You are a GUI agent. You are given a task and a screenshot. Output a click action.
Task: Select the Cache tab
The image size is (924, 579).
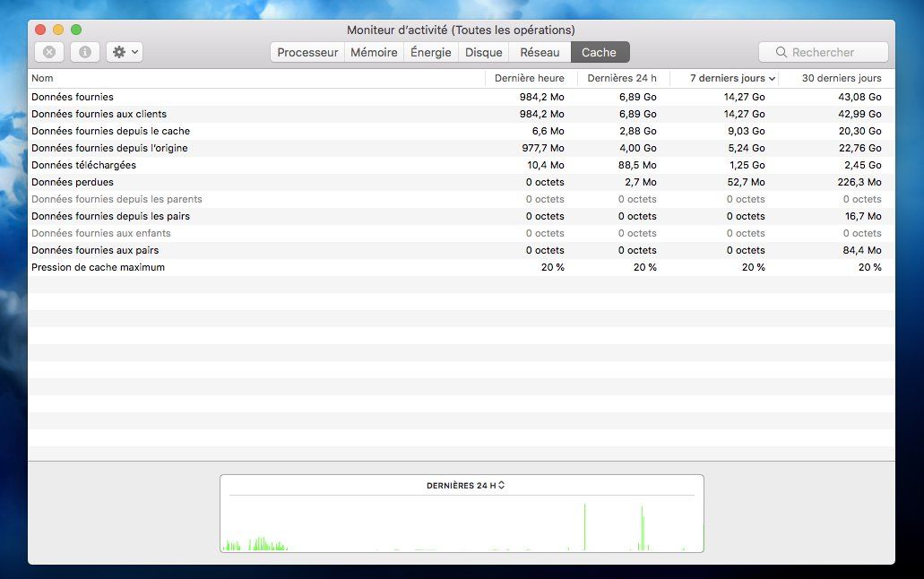click(x=599, y=52)
